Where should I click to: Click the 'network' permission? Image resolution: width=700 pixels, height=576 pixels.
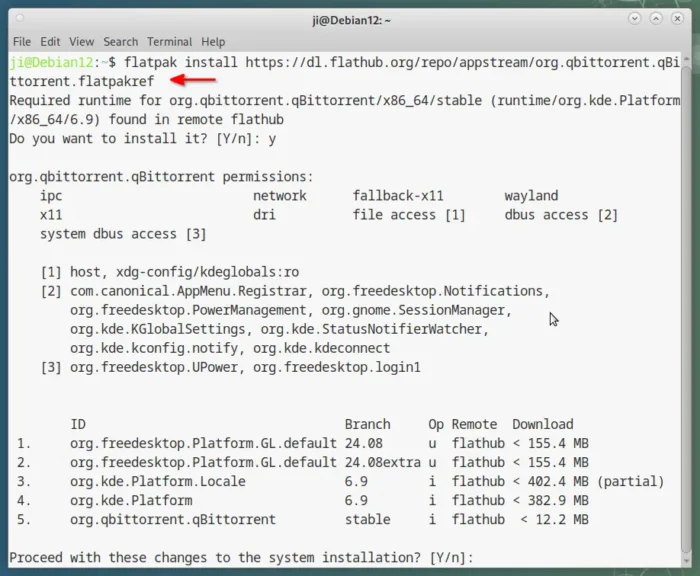pyautogui.click(x=280, y=196)
